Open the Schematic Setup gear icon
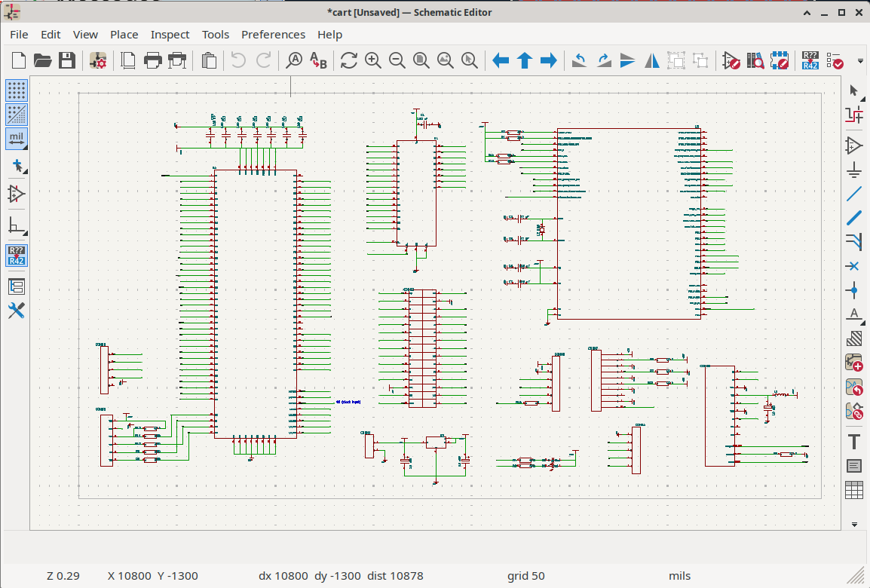Image resolution: width=870 pixels, height=588 pixels. [x=98, y=60]
